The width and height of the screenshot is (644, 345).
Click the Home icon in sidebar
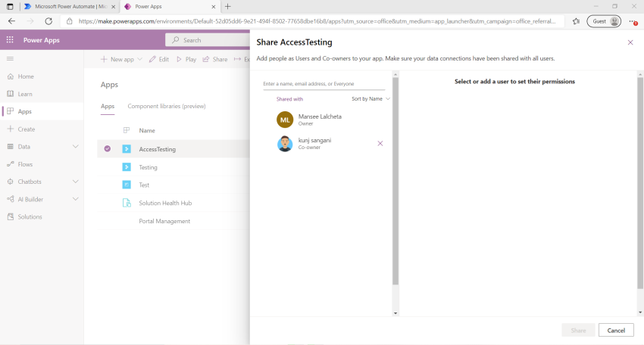pos(11,76)
